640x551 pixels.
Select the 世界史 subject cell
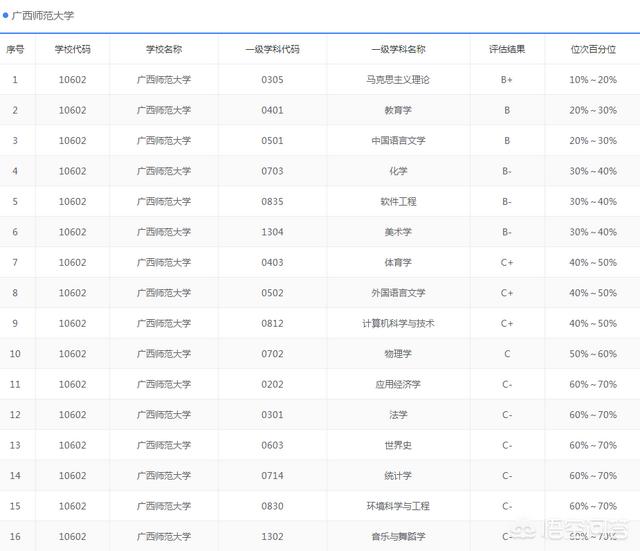tap(398, 445)
